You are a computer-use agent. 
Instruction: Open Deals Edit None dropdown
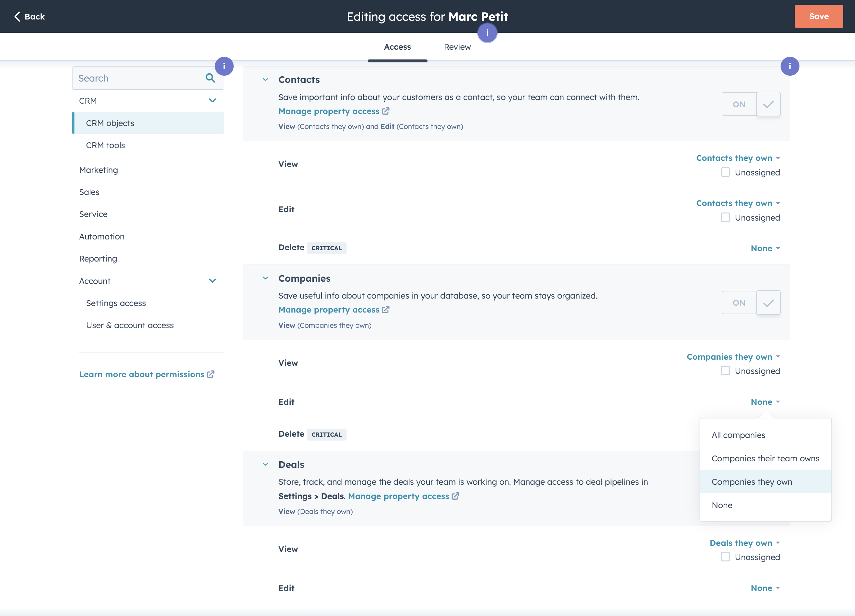[x=765, y=588]
